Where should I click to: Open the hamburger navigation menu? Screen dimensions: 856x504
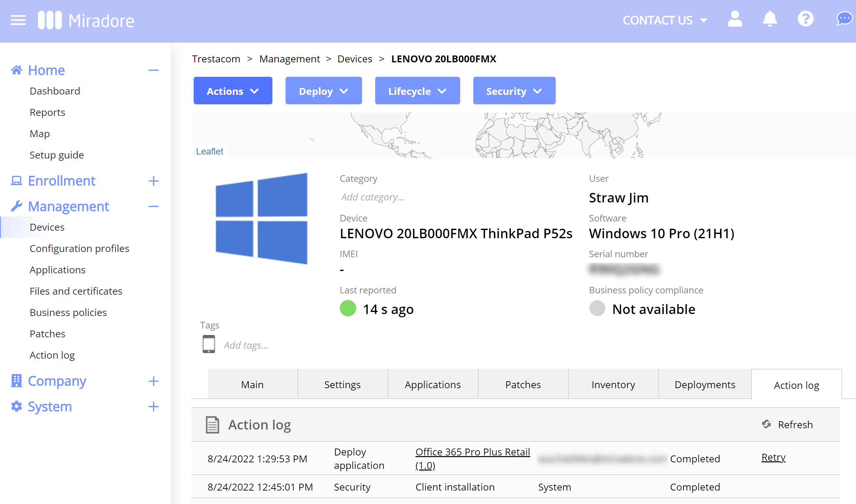[x=18, y=20]
